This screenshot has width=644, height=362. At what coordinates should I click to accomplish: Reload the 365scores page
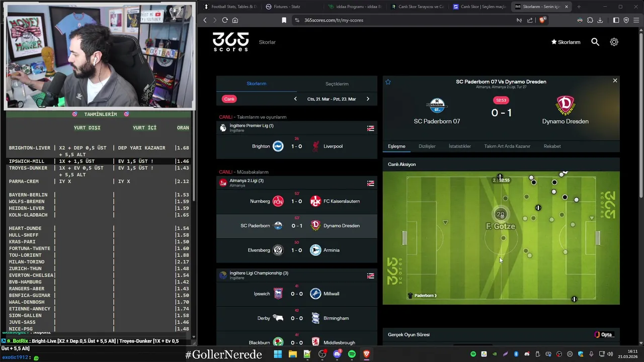(225, 20)
